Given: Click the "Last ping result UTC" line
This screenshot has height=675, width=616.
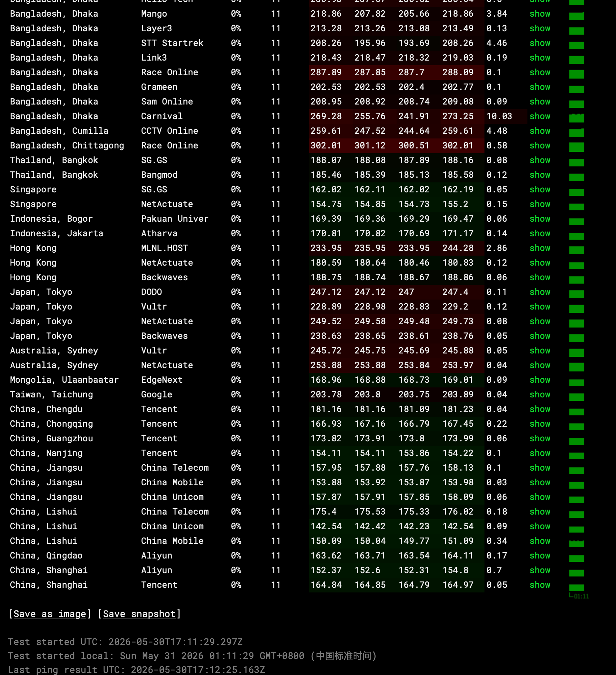Looking at the screenshot, I should tap(136, 670).
